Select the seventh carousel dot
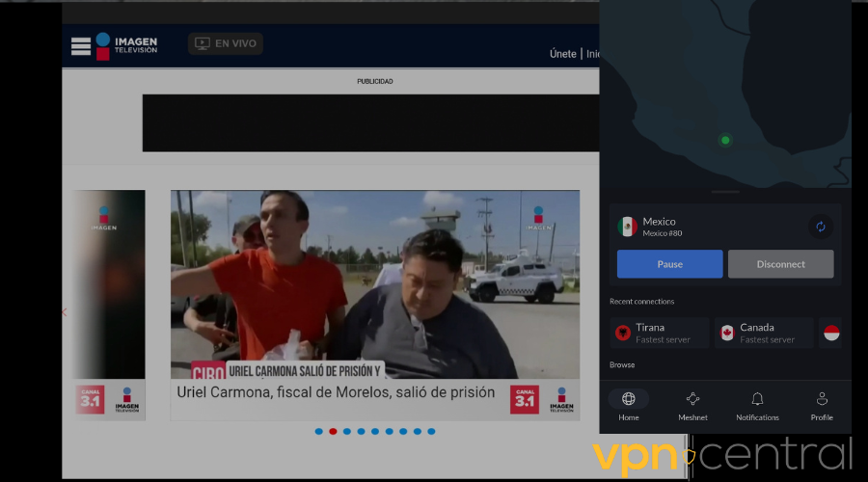 tap(403, 432)
